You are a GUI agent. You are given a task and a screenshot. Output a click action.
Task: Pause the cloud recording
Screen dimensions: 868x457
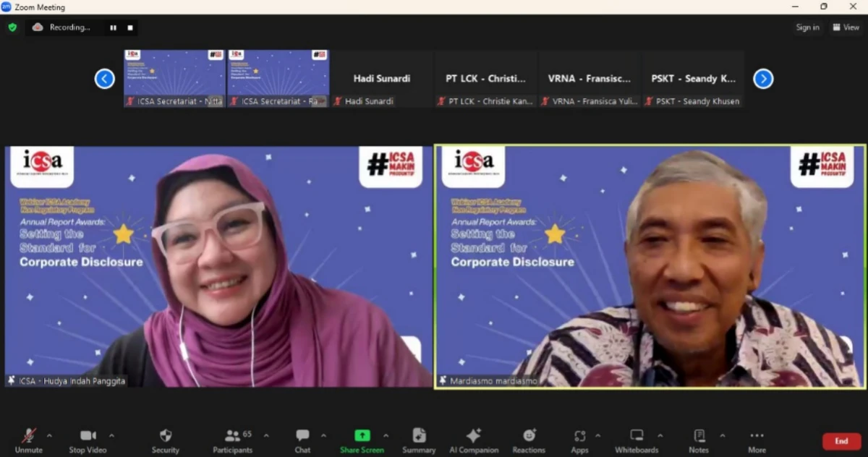click(x=113, y=27)
